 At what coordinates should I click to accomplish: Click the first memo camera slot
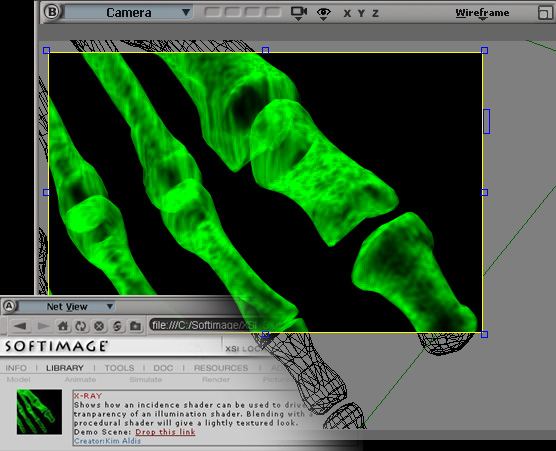click(212, 12)
